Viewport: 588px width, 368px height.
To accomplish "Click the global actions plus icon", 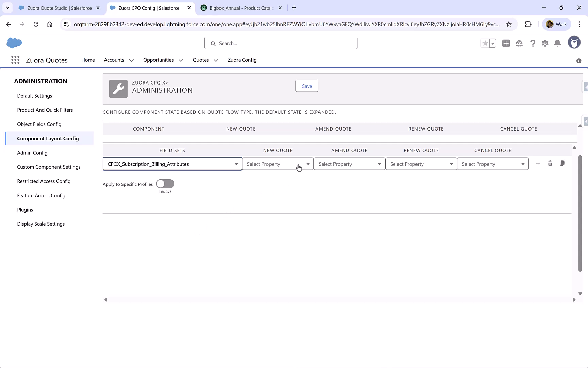I will (506, 43).
